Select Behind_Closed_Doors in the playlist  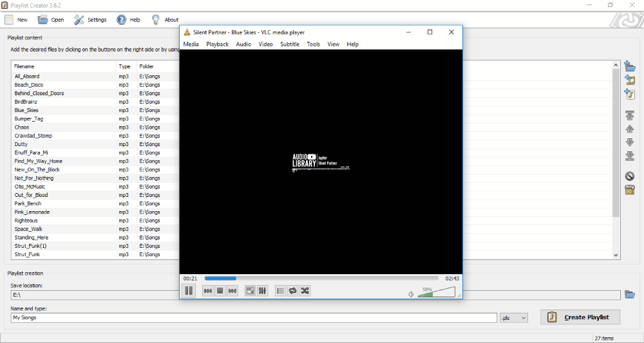pyautogui.click(x=39, y=93)
